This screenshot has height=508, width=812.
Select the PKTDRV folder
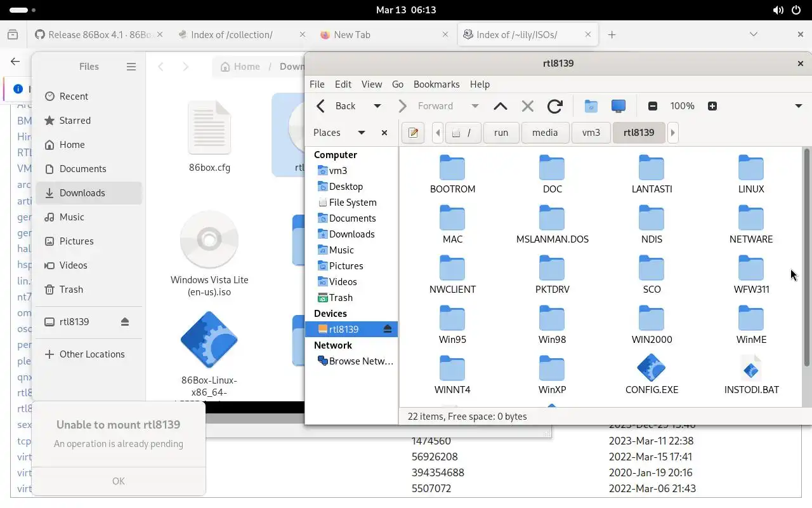[552, 274]
